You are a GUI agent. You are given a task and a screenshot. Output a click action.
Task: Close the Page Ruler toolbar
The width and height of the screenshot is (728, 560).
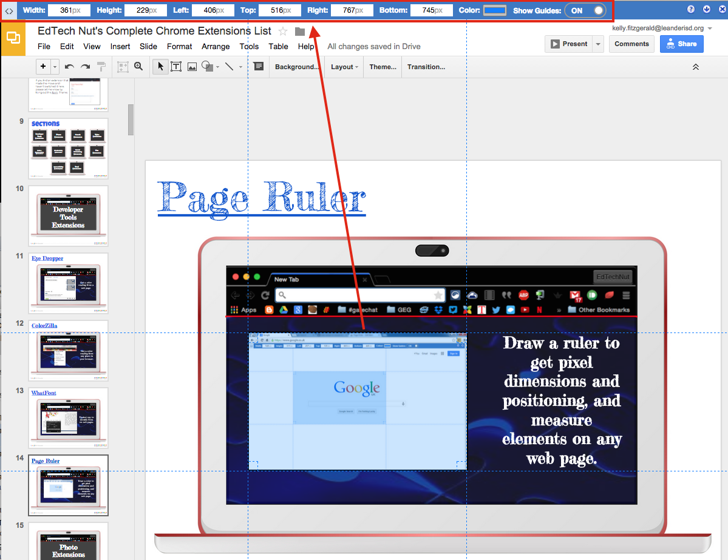(723, 9)
